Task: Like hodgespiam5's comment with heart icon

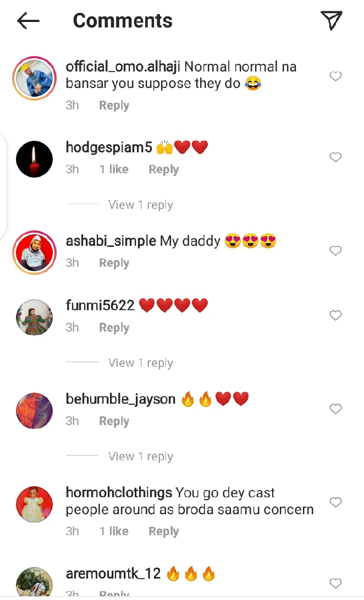Action: pyautogui.click(x=335, y=157)
